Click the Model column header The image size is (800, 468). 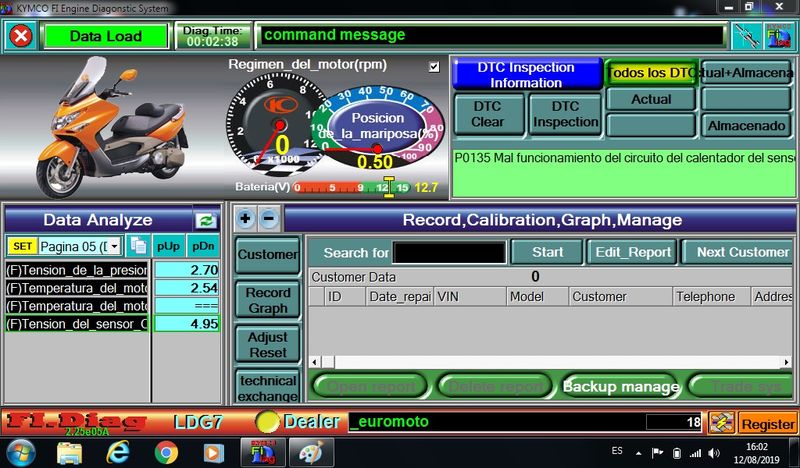pos(537,297)
